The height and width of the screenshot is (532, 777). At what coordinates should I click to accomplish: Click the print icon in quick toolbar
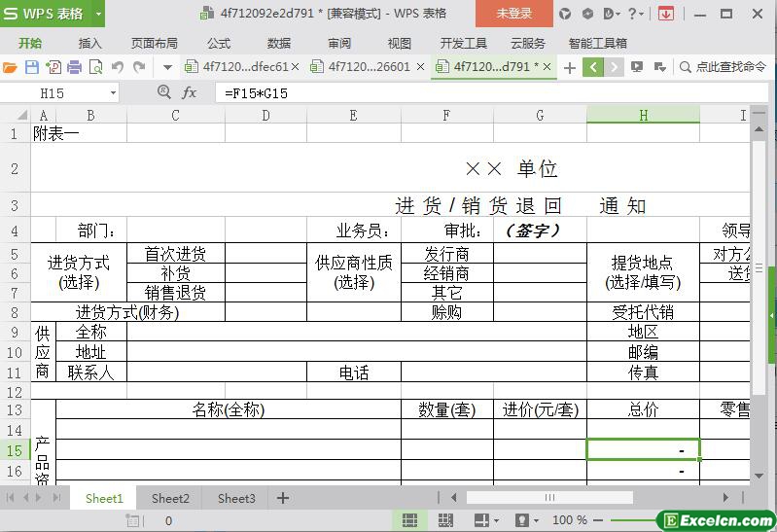(74, 67)
